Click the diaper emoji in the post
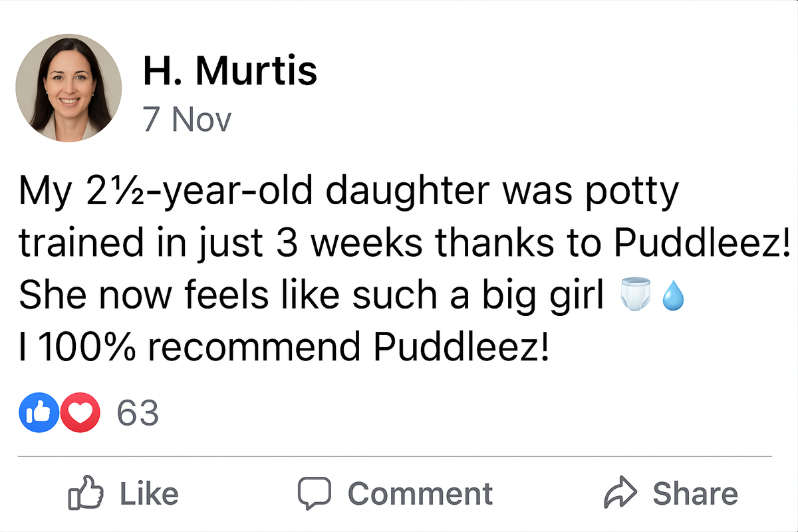Screen dimensions: 798x532 [x=636, y=294]
